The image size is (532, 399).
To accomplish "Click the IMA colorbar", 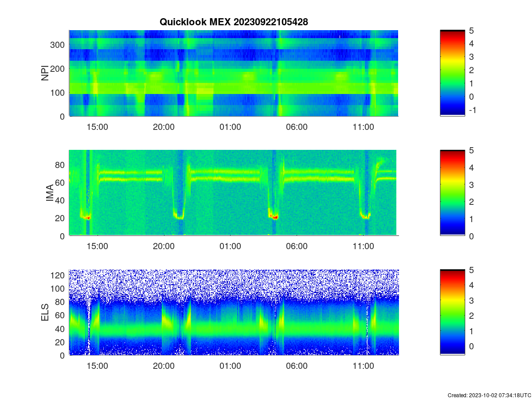I will pyautogui.click(x=452, y=193).
